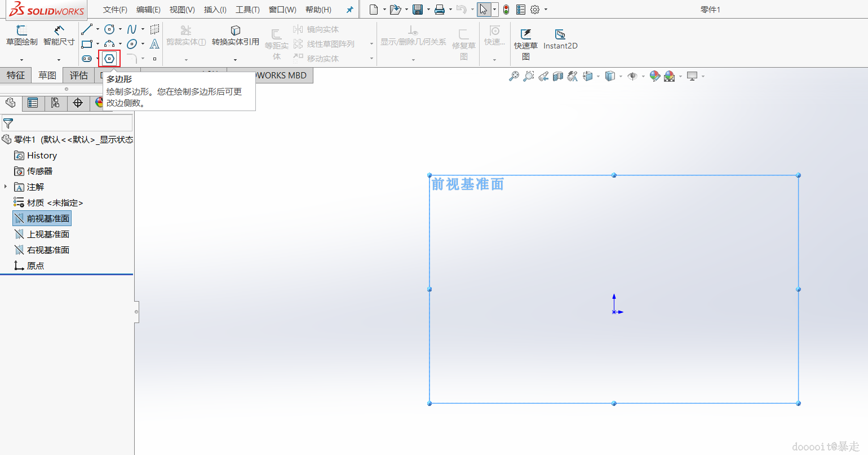Image resolution: width=868 pixels, height=455 pixels.
Task: Select the Line sketch tool
Action: [x=87, y=29]
